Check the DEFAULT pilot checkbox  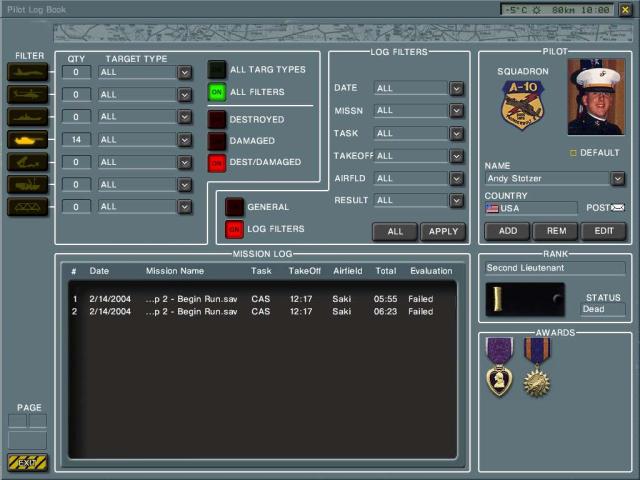[573, 153]
